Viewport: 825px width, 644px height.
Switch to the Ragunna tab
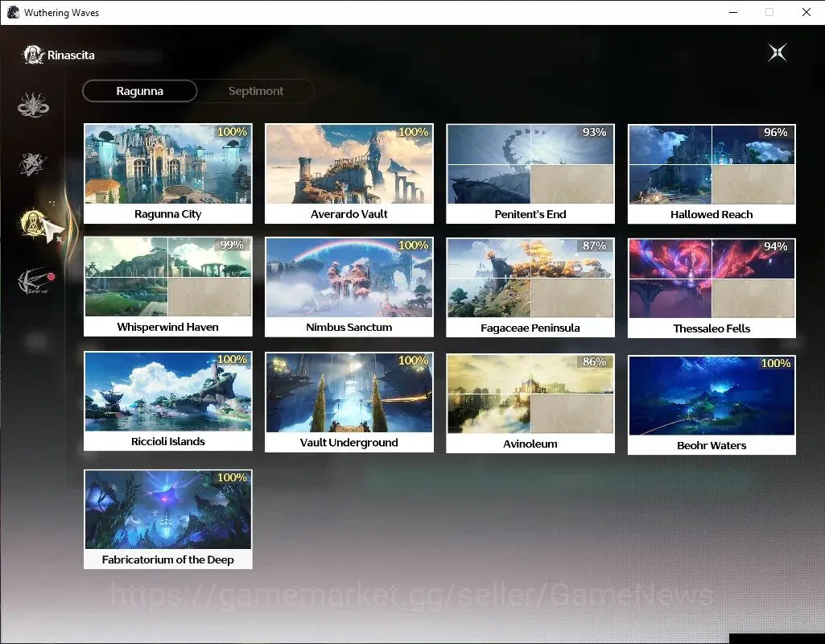[140, 91]
